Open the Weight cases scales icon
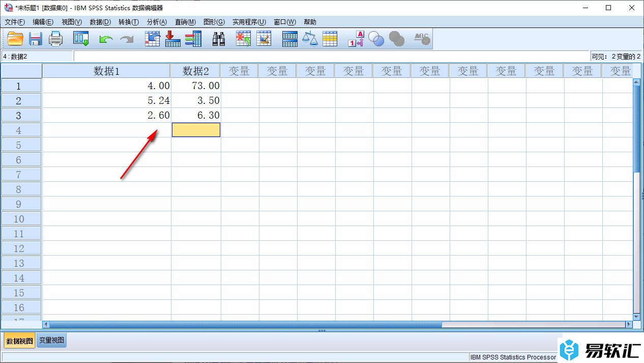This screenshot has height=363, width=644. pos(310,39)
